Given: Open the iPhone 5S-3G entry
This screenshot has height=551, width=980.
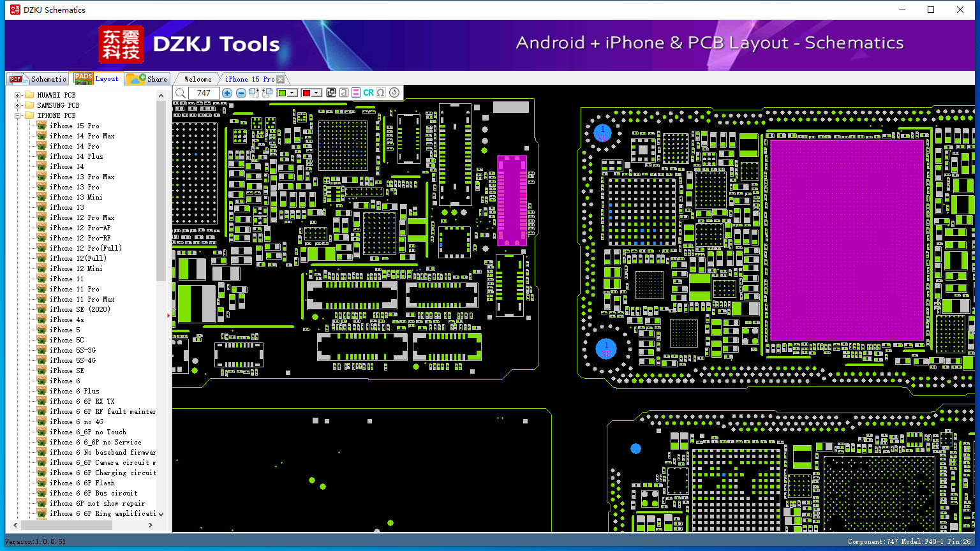Looking at the screenshot, I should [x=73, y=350].
